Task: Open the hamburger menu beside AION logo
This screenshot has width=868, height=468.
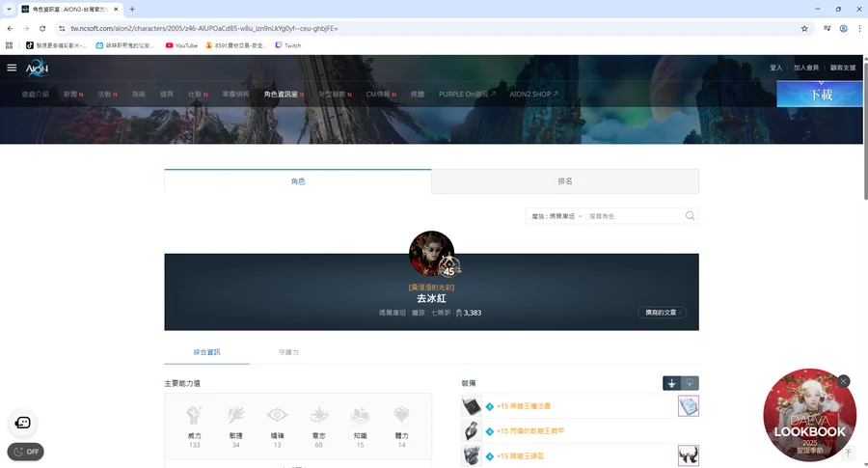Action: [x=12, y=68]
